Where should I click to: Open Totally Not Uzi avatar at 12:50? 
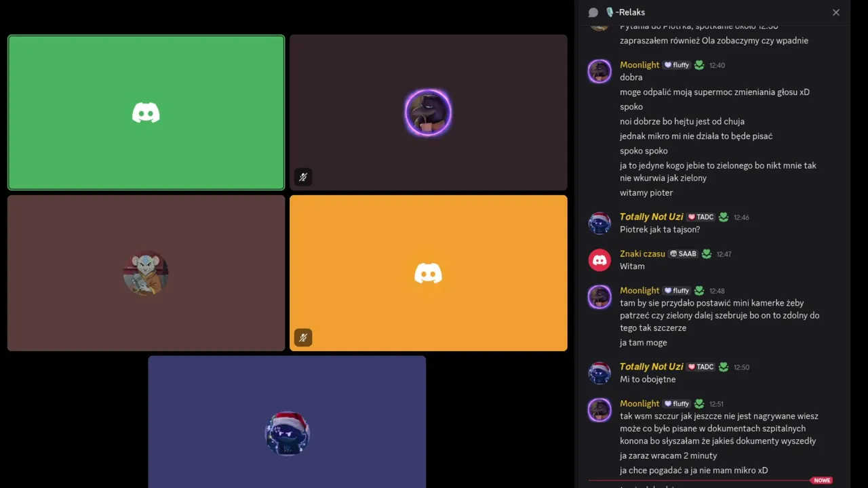[599, 373]
